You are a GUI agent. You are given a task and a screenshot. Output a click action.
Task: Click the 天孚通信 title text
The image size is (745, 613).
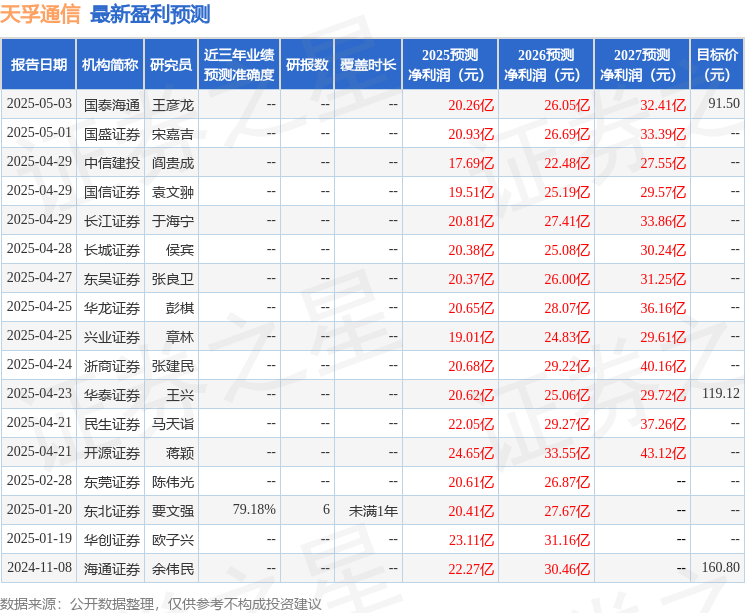point(40,14)
